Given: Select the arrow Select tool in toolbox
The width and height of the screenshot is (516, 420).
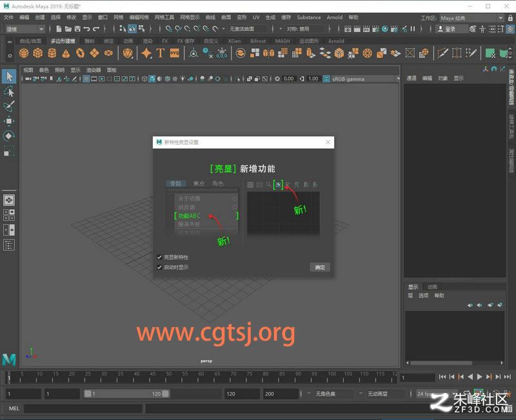Looking at the screenshot, I should click(x=9, y=76).
